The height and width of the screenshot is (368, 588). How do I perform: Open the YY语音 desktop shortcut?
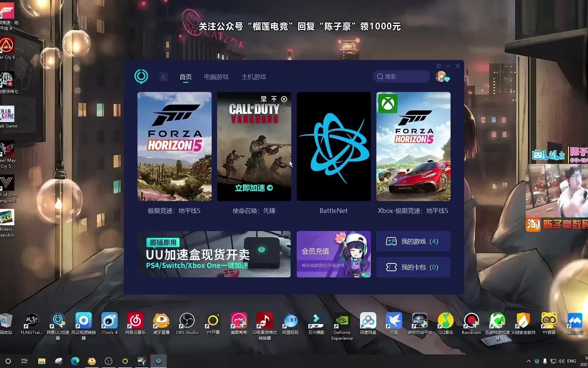[549, 324]
